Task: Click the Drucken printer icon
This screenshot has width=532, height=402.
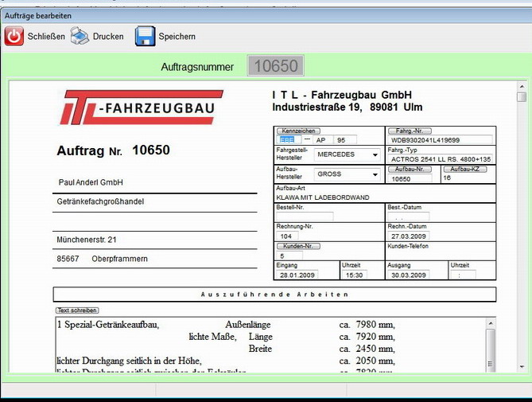Action: (80, 36)
